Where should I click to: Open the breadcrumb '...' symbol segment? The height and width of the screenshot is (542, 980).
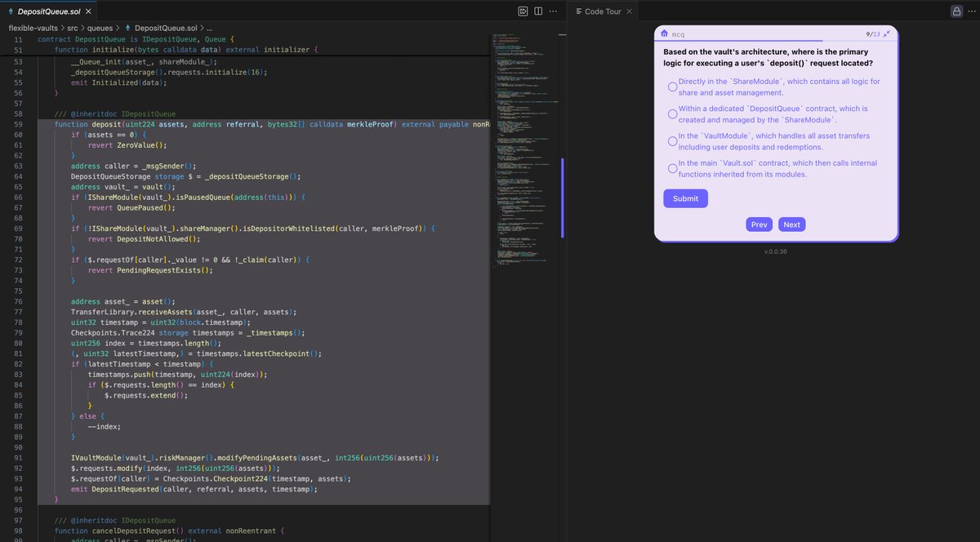(209, 29)
